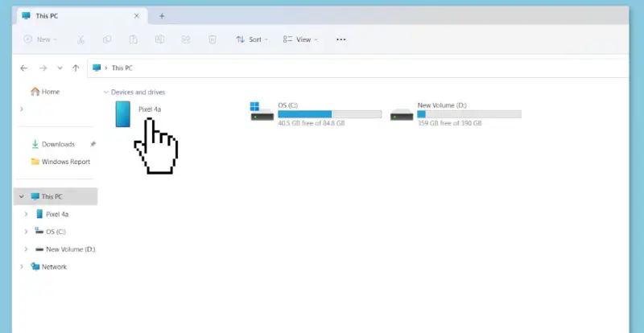
Task: Click the Share icon in toolbar
Action: point(186,39)
